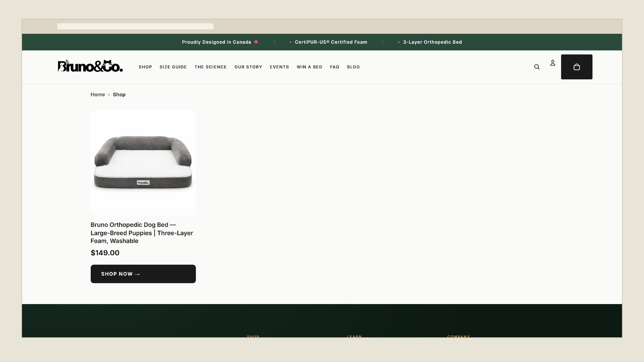This screenshot has width=644, height=362.
Task: Click 3-Layer Orthopedic Bed announcement
Action: click(x=432, y=42)
